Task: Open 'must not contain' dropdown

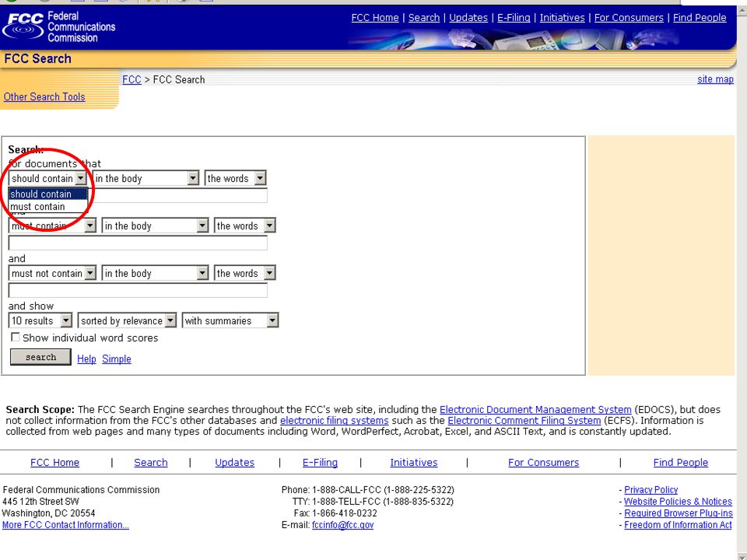Action: coord(52,273)
